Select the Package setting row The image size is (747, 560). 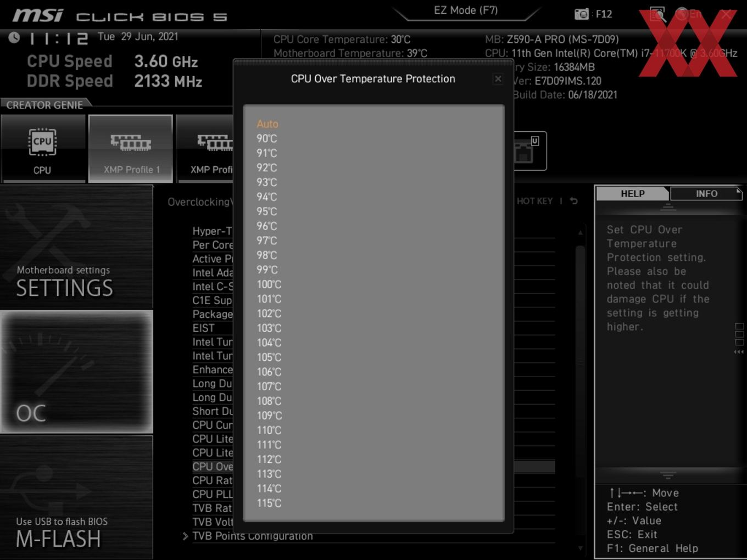click(213, 315)
